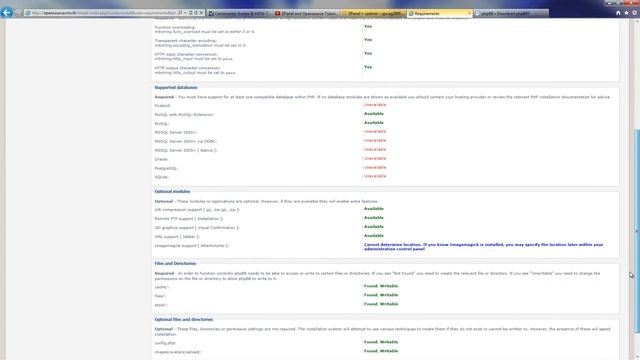
Task: Click Yes status for HTTP input conversion
Action: (x=368, y=53)
